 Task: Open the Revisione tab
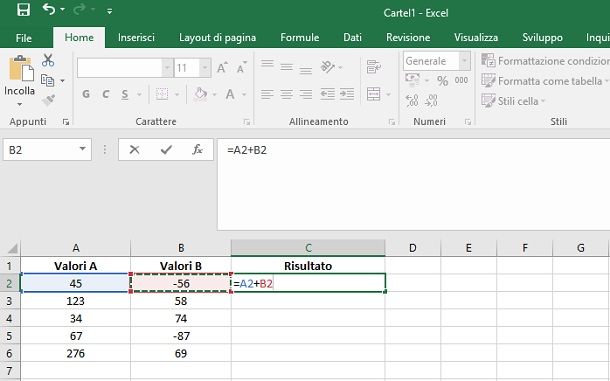pyautogui.click(x=408, y=37)
